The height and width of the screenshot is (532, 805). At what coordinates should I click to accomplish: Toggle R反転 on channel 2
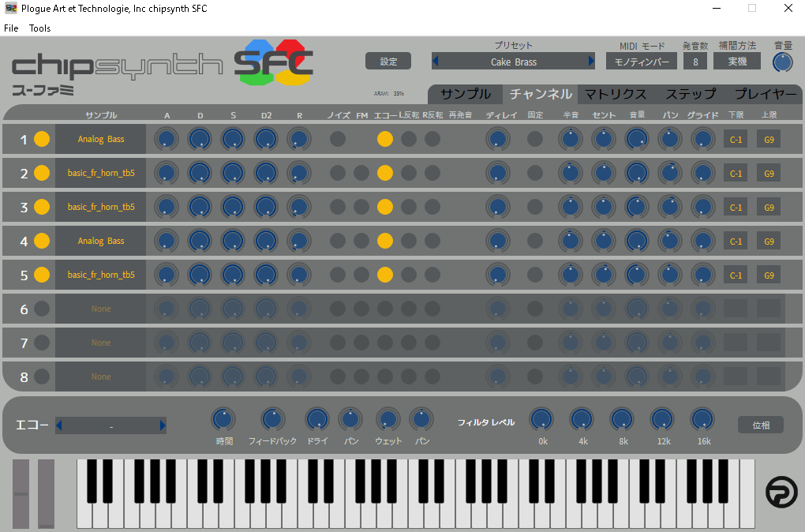coord(432,173)
